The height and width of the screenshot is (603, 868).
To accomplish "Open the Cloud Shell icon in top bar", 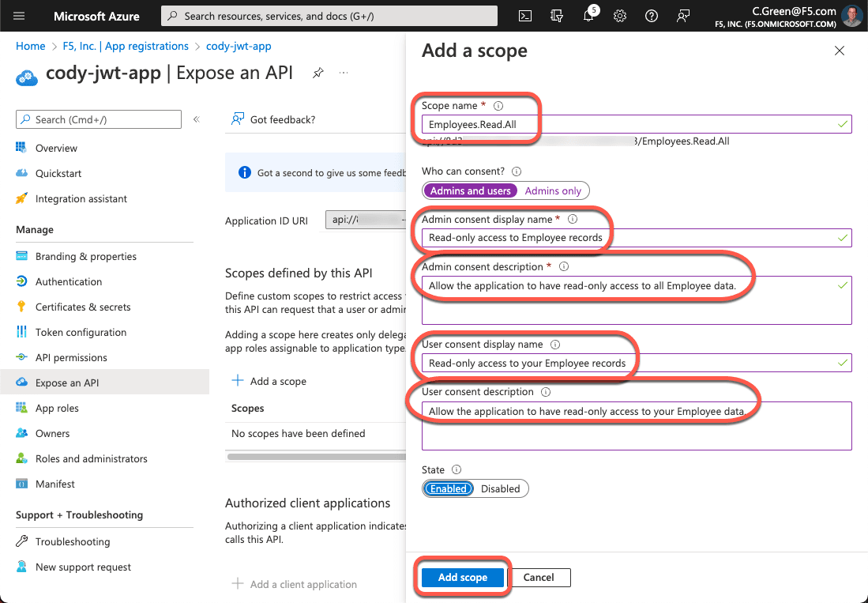I will coord(524,16).
